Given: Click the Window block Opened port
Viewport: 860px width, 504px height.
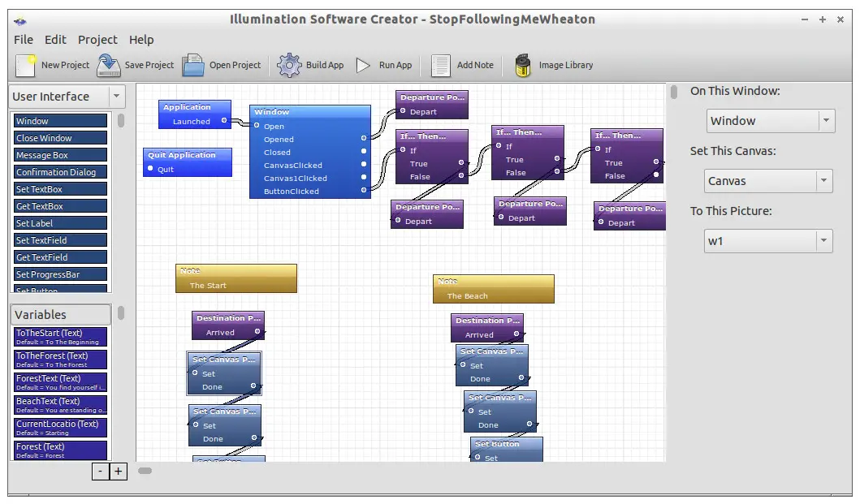Looking at the screenshot, I should (364, 138).
